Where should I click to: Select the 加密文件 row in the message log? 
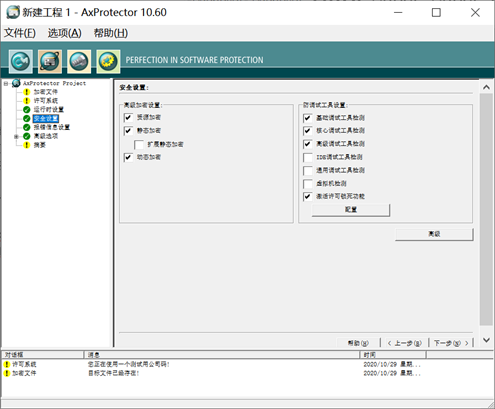tap(247, 373)
